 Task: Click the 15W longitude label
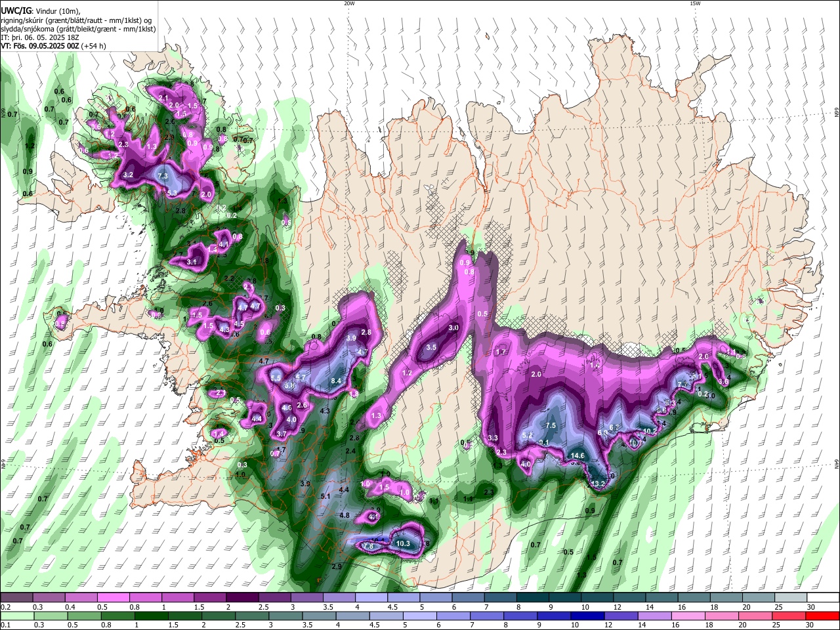(x=695, y=3)
